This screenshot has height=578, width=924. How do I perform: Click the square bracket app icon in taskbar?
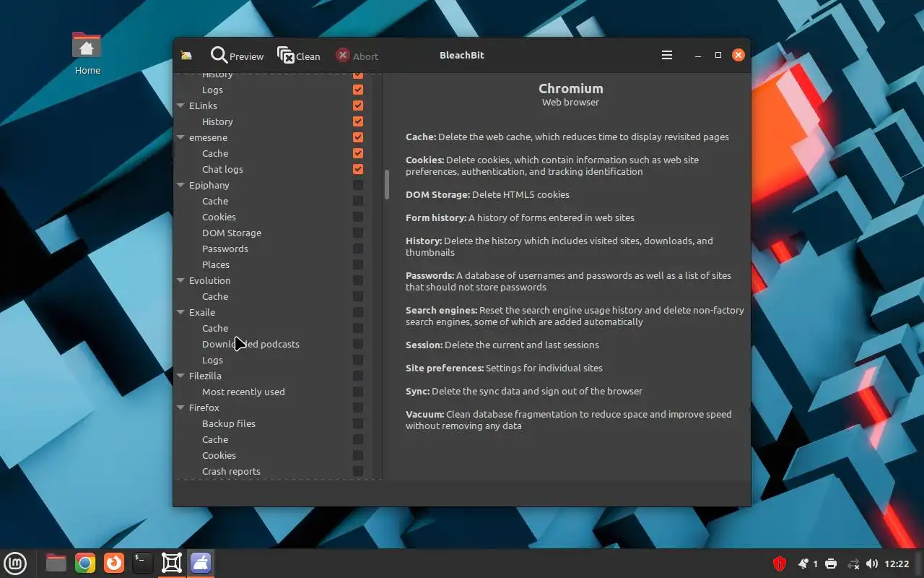click(x=172, y=563)
